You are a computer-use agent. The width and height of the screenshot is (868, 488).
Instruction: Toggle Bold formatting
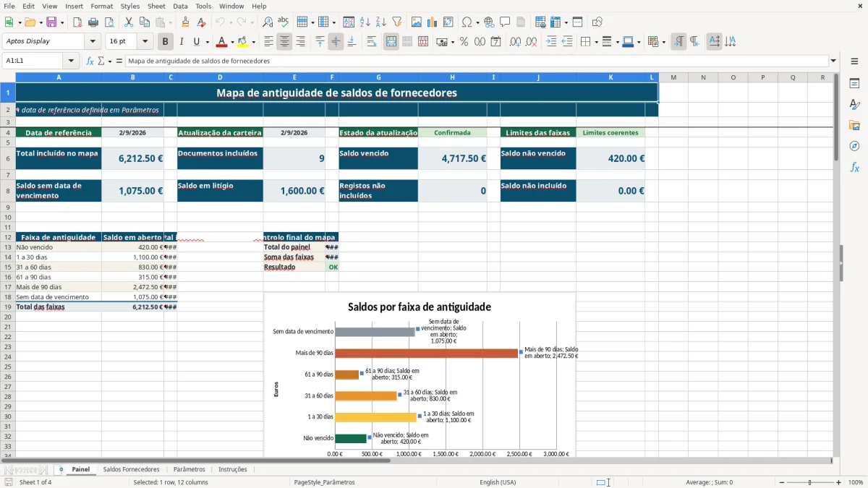(166, 42)
